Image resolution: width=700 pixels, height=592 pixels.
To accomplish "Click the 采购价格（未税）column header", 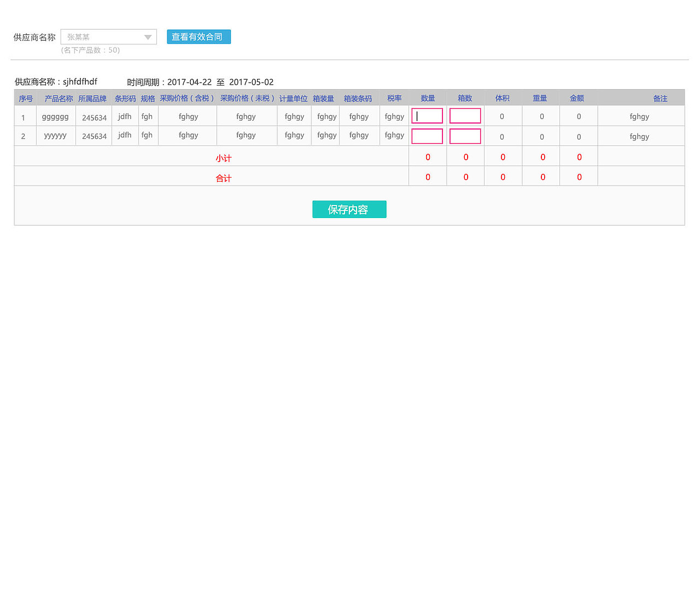I will 248,98.
